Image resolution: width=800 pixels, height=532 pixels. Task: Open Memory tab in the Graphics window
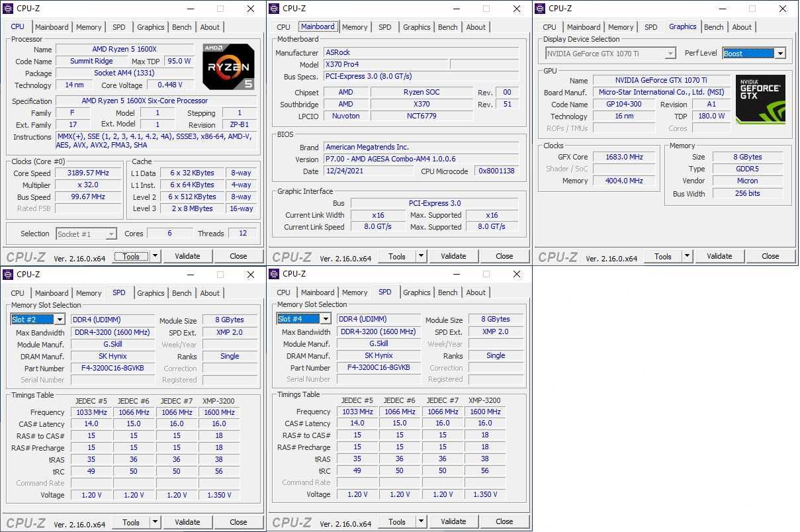tap(621, 27)
